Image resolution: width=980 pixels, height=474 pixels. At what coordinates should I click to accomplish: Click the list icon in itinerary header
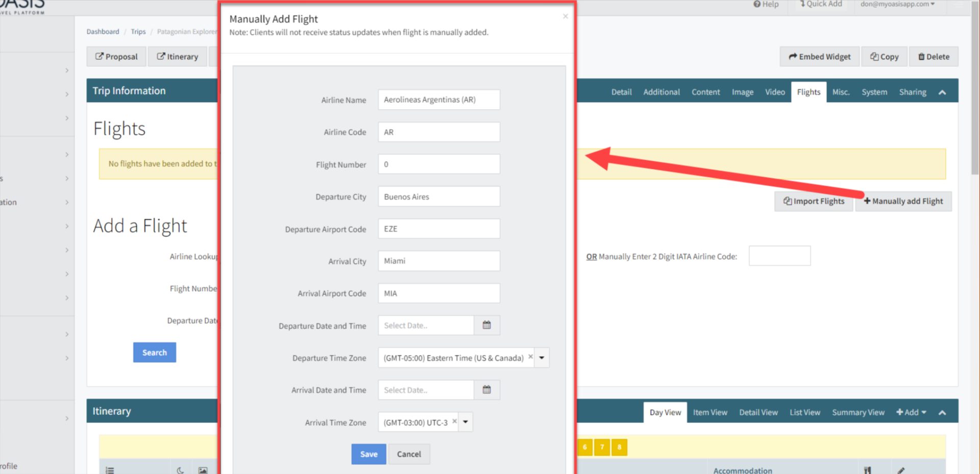(x=110, y=470)
